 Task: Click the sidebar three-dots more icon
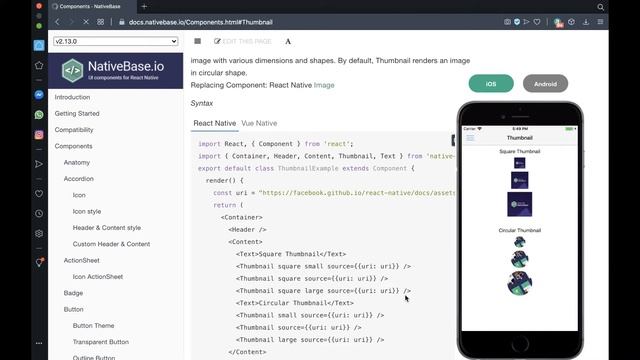(39, 343)
